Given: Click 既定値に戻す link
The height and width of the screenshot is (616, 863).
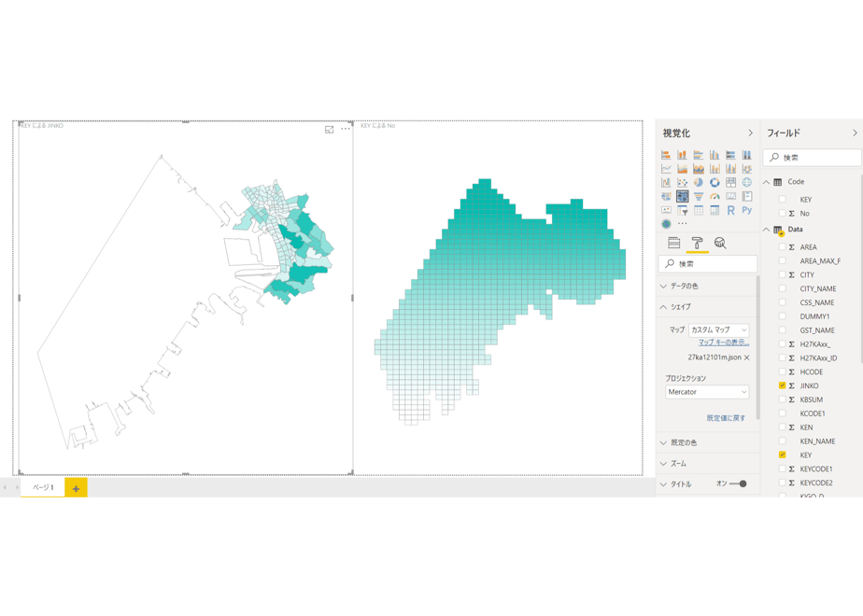Looking at the screenshot, I should [726, 418].
